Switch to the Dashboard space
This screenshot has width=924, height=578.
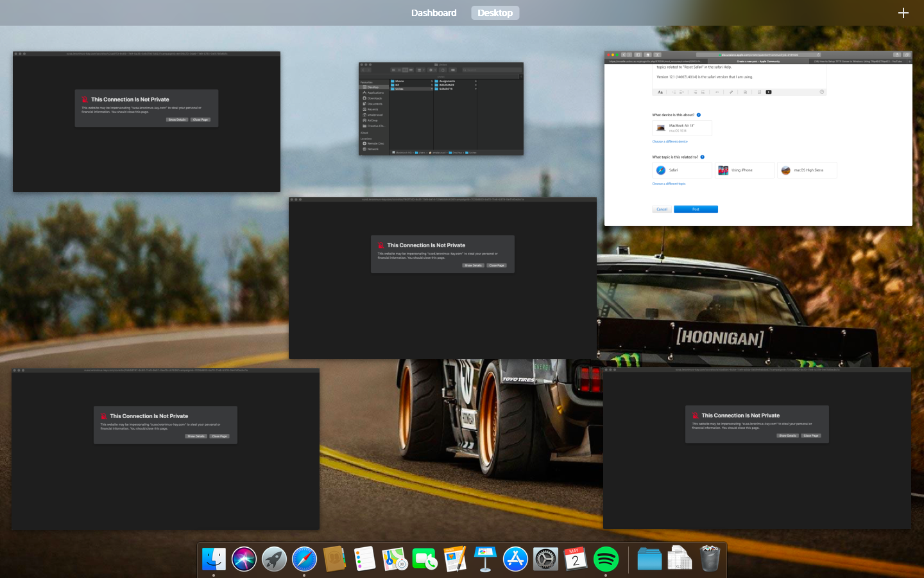click(434, 13)
